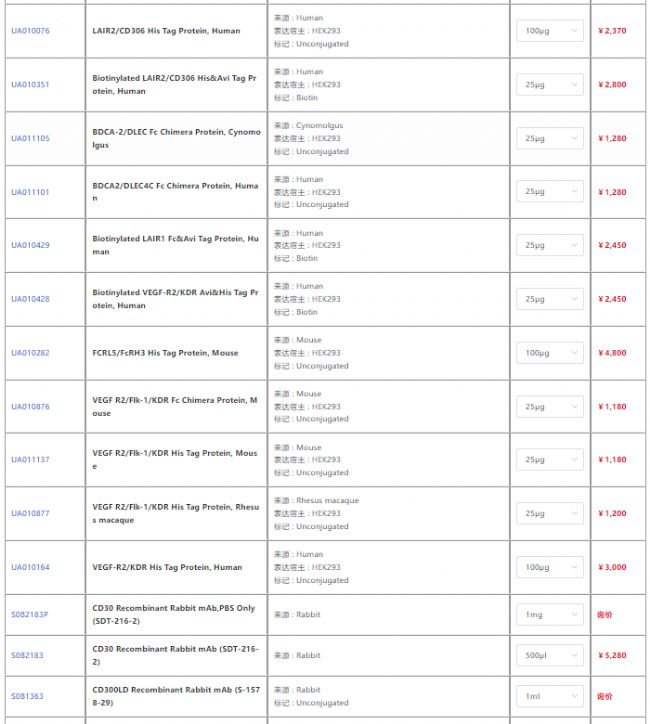The height and width of the screenshot is (724, 650).
Task: Click ¥4,800 price for FCRL5/FcRH3 protein
Action: tap(612, 353)
